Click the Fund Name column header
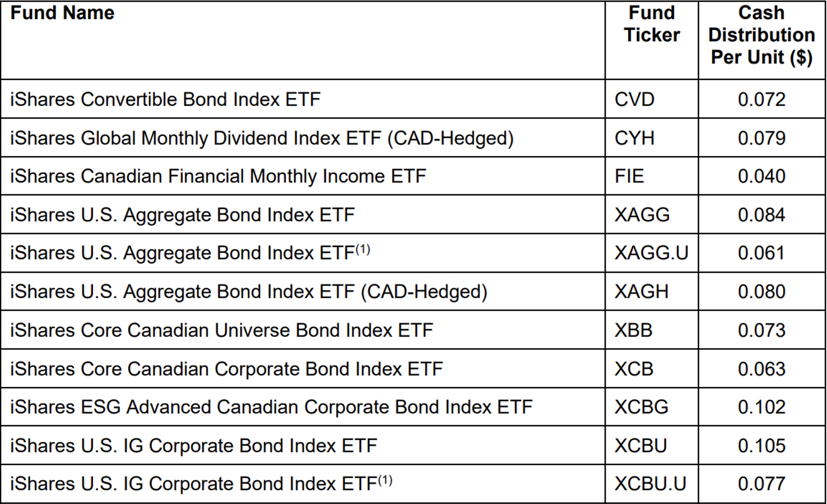The width and height of the screenshot is (827, 504). click(62, 13)
